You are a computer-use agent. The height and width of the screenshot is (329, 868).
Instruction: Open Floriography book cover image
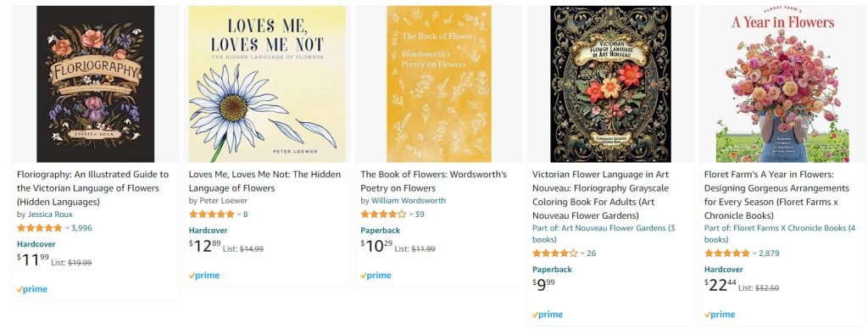tap(95, 84)
